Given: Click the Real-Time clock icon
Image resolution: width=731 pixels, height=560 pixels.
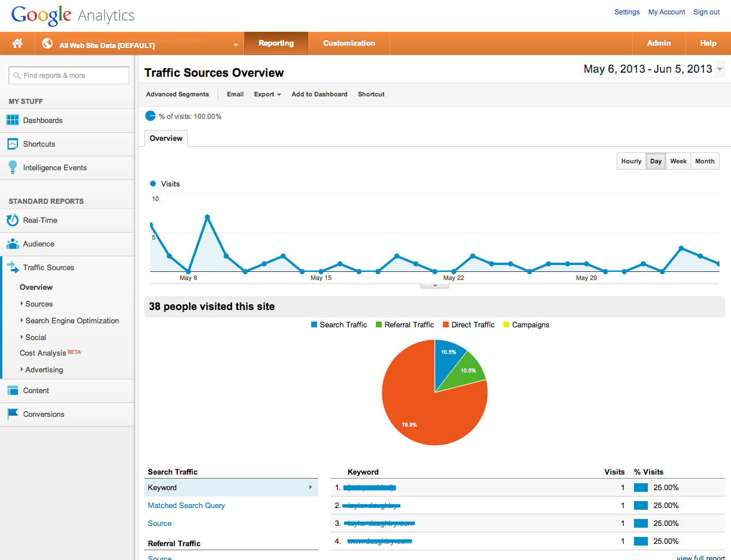Looking at the screenshot, I should [x=13, y=220].
